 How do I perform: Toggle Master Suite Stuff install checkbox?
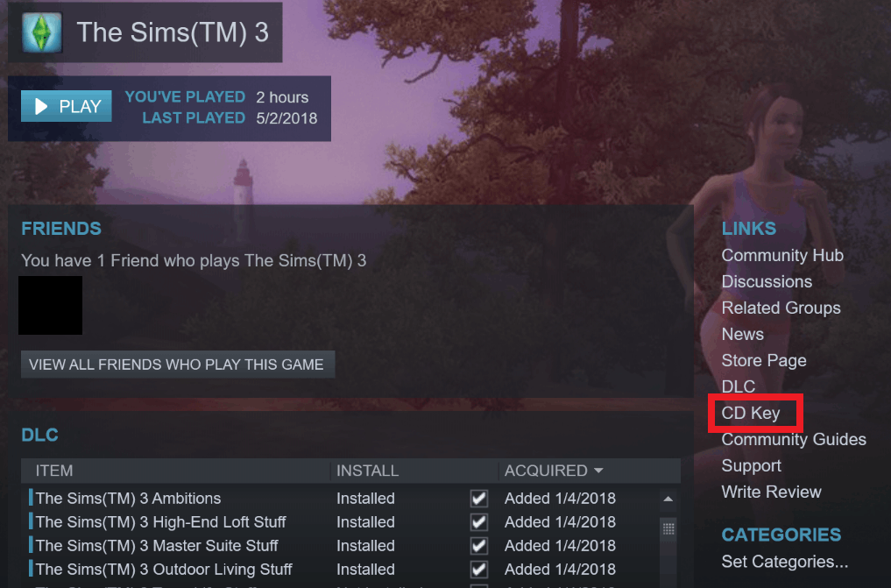click(x=479, y=545)
